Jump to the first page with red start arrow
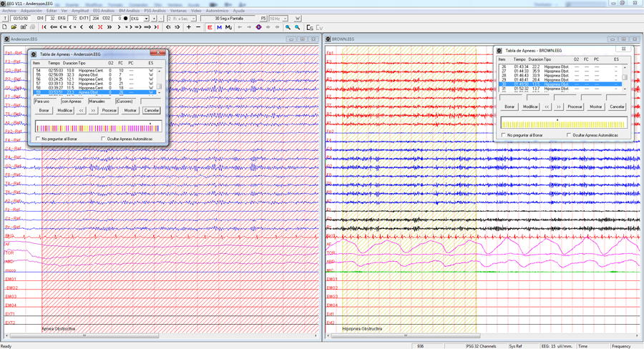Image resolution: width=644 pixels, height=349 pixels. [44, 27]
